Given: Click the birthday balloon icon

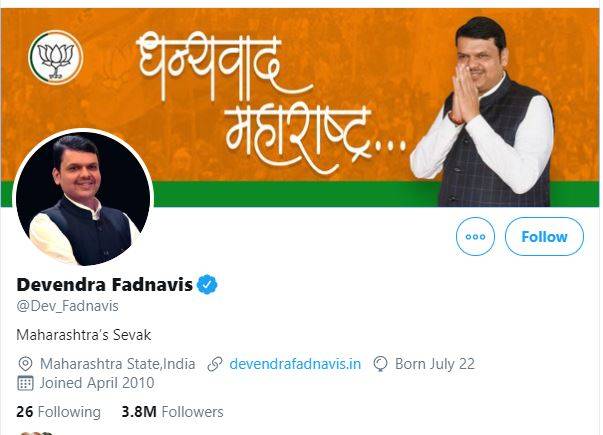Looking at the screenshot, I should point(380,364).
